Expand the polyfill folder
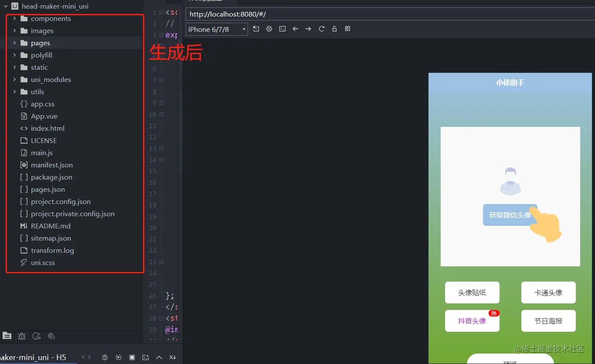Screen dimensions: 595x364 click(x=14, y=55)
